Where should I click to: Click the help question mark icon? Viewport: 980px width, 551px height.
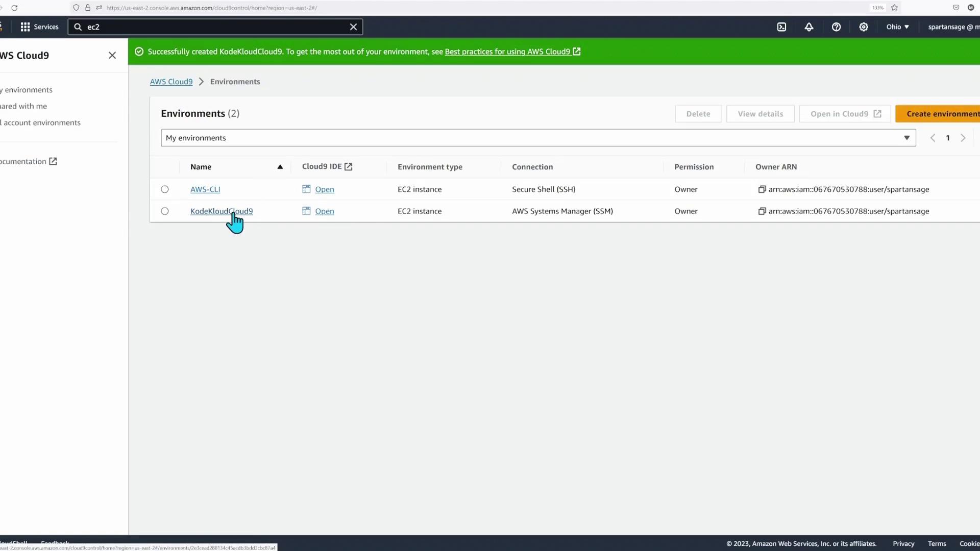(x=836, y=27)
